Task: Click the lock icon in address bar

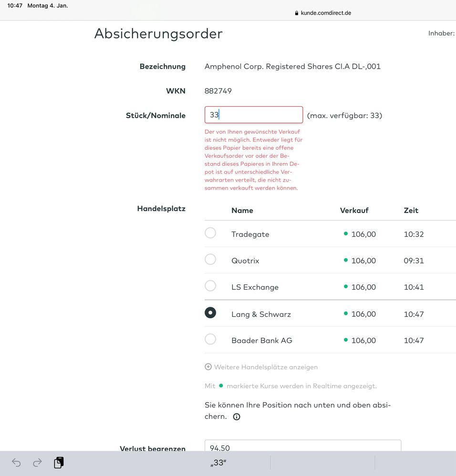Action: (297, 13)
